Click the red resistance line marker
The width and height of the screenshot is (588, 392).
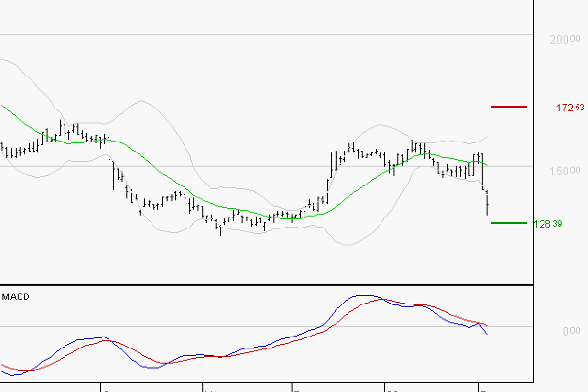(x=509, y=106)
